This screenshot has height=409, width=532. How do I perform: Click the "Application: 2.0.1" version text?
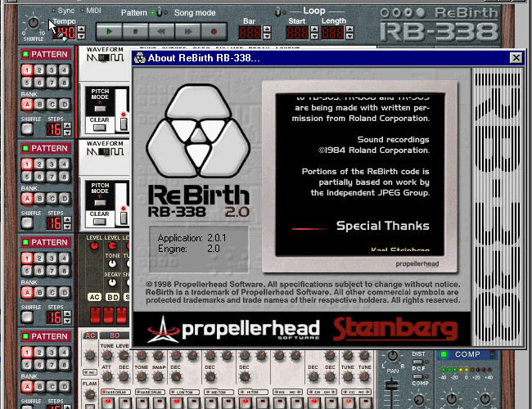pyautogui.click(x=192, y=238)
